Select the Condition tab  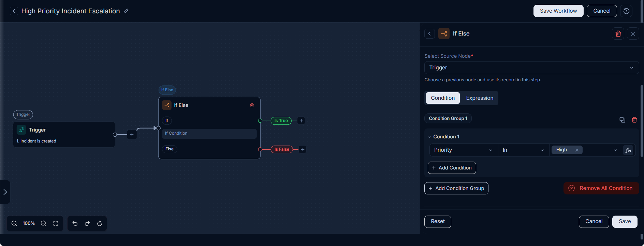tap(443, 98)
